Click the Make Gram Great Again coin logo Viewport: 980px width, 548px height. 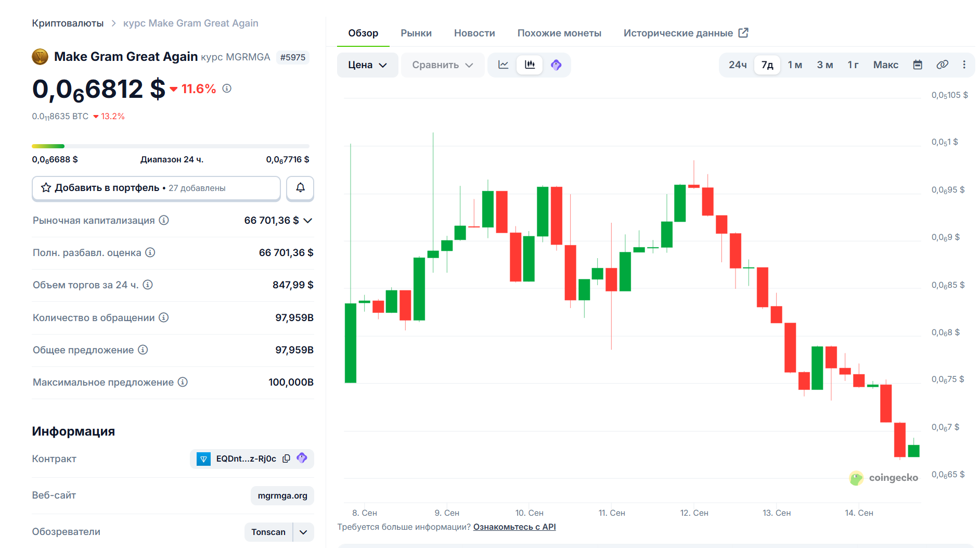[x=40, y=57]
